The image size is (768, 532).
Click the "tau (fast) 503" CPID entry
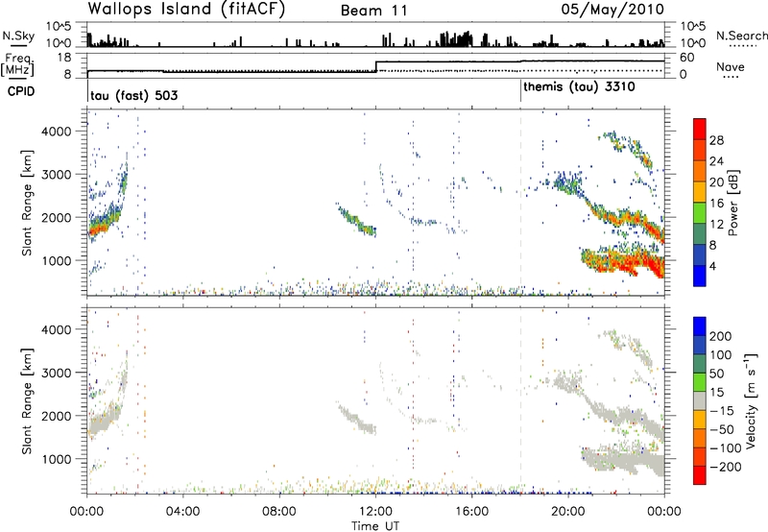(x=133, y=95)
